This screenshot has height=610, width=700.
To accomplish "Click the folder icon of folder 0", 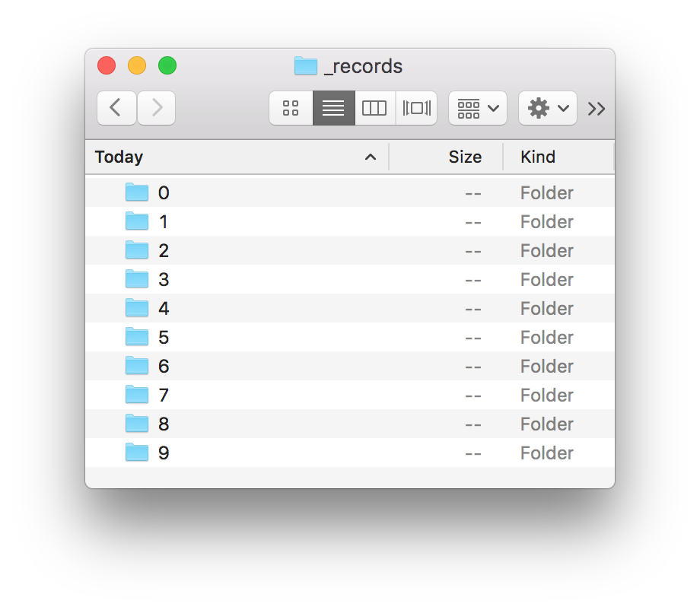I will [x=137, y=192].
